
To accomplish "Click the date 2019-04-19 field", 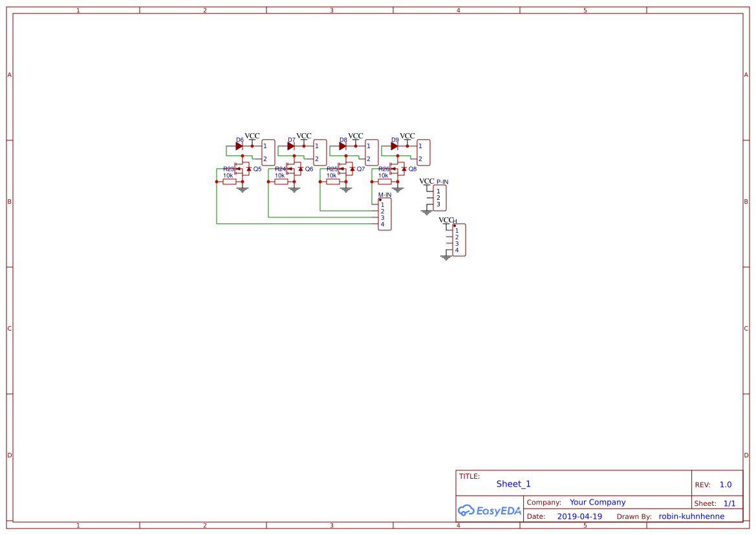I will coord(579,516).
